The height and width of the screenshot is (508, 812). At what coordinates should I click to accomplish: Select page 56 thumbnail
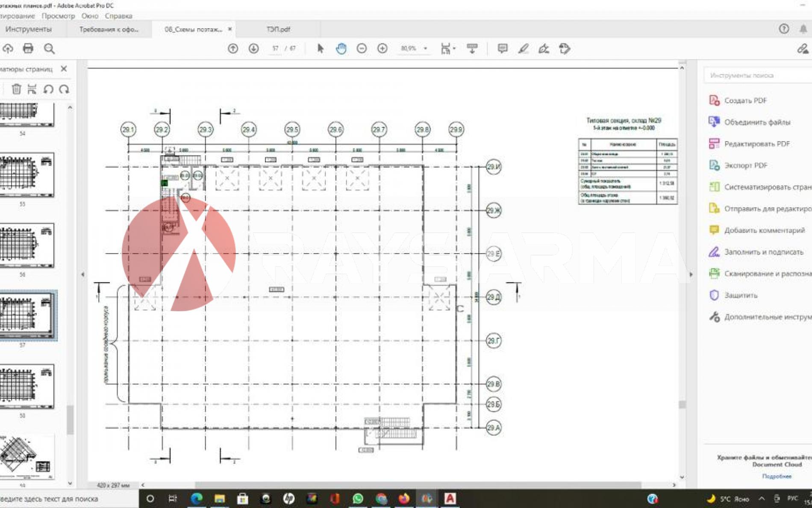pos(26,245)
